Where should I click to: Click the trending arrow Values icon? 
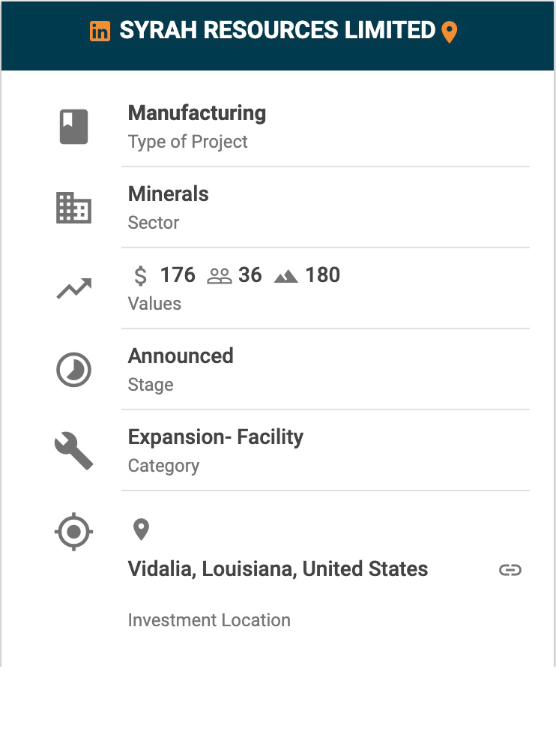point(73,289)
